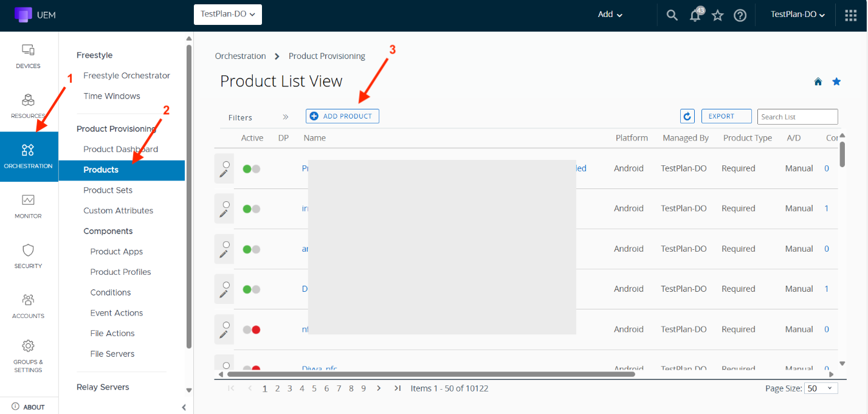
Task: Open the Devices section in sidebar
Action: point(28,56)
